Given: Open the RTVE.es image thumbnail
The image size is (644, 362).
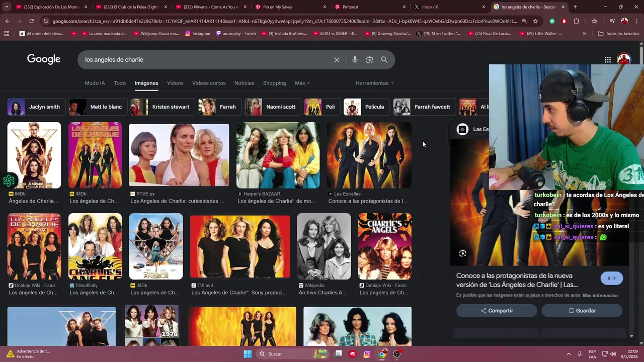Looking at the screenshot, I should tap(179, 155).
